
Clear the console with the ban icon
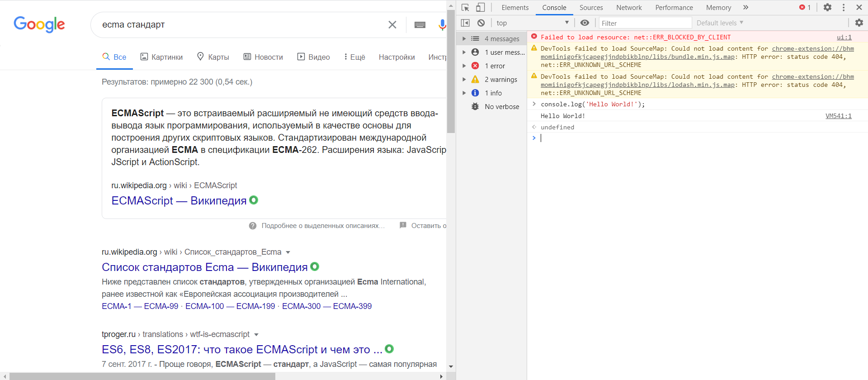[481, 23]
